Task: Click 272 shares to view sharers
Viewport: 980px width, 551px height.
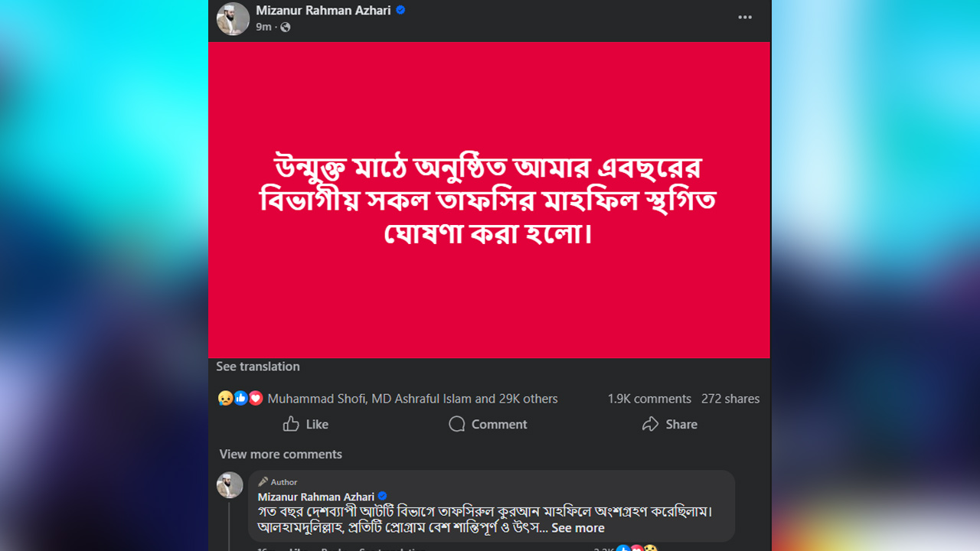Action: coord(730,398)
